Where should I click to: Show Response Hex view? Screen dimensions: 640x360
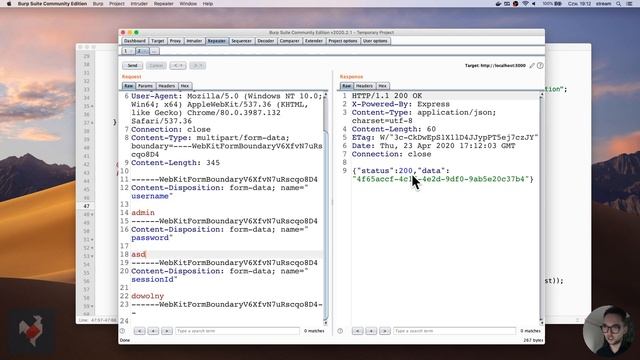click(382, 86)
